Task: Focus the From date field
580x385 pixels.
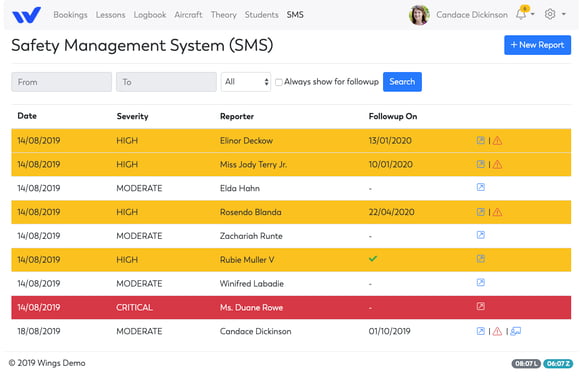Action: [61, 82]
